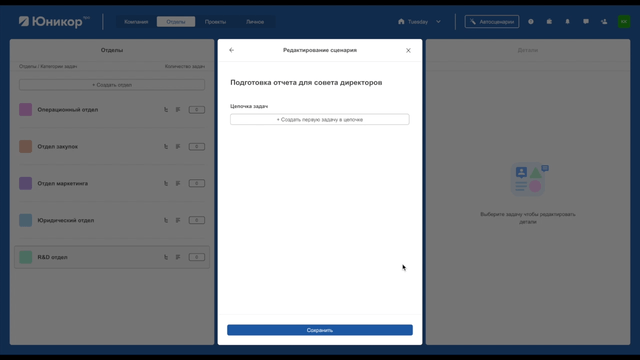Click task count badge for Отдел маркетинга
This screenshot has height=360, width=640.
click(196, 183)
